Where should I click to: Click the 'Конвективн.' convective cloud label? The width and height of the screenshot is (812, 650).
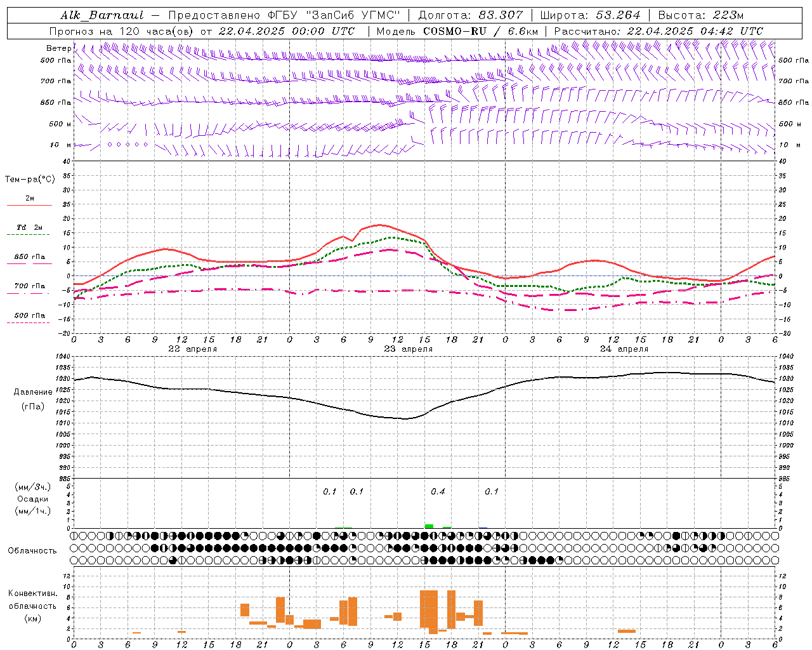[x=33, y=594]
